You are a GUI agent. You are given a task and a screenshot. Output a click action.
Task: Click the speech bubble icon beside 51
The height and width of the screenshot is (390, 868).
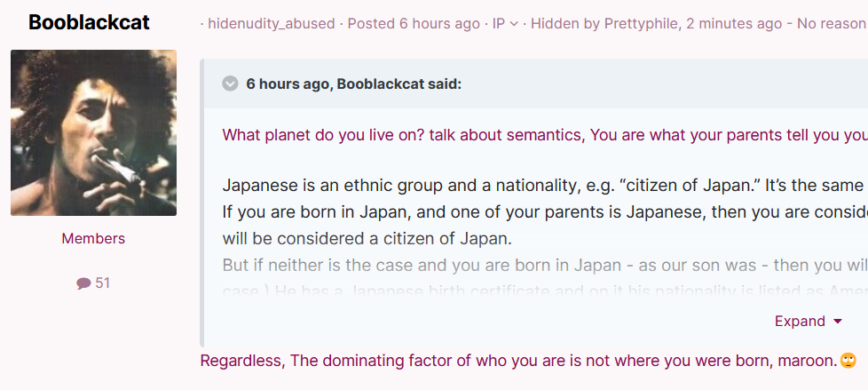pyautogui.click(x=83, y=283)
